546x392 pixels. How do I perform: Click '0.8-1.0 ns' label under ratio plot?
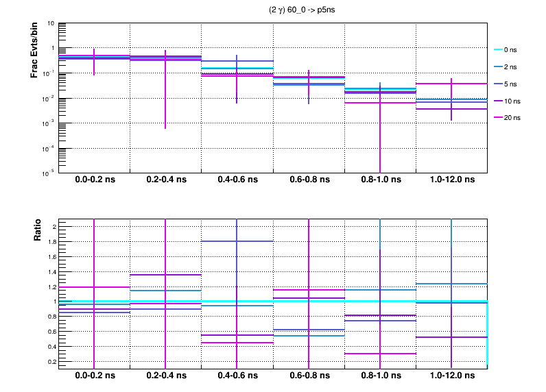(379, 377)
